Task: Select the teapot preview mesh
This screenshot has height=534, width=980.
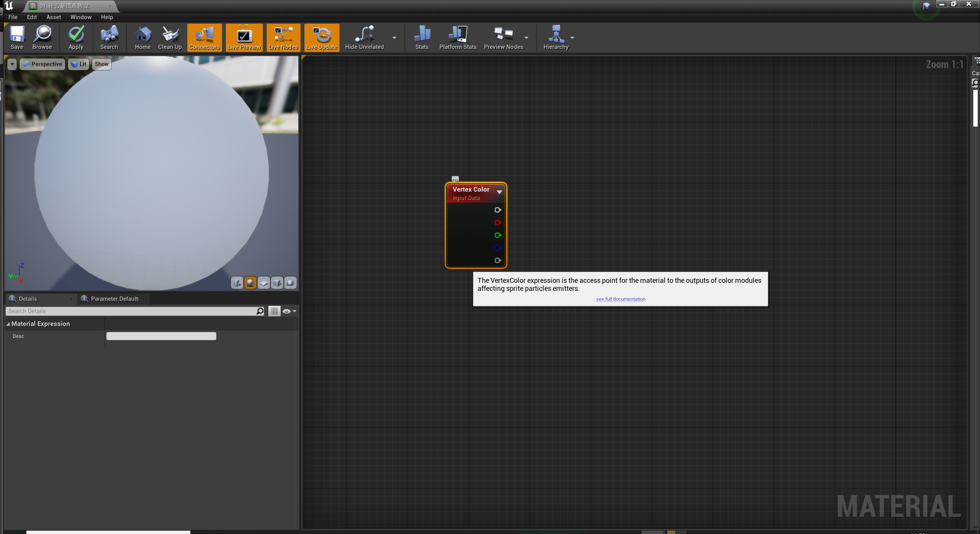Action: coord(290,282)
